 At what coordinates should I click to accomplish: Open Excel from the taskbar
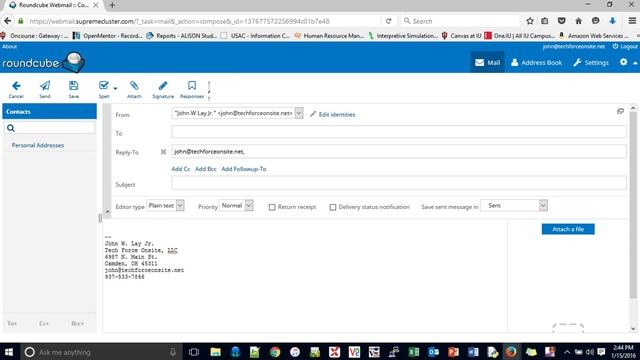tap(414, 352)
